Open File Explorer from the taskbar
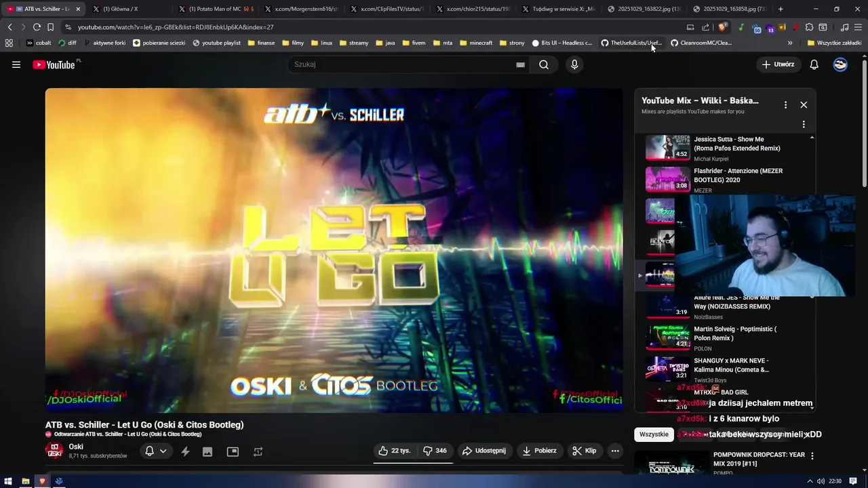 [x=25, y=481]
